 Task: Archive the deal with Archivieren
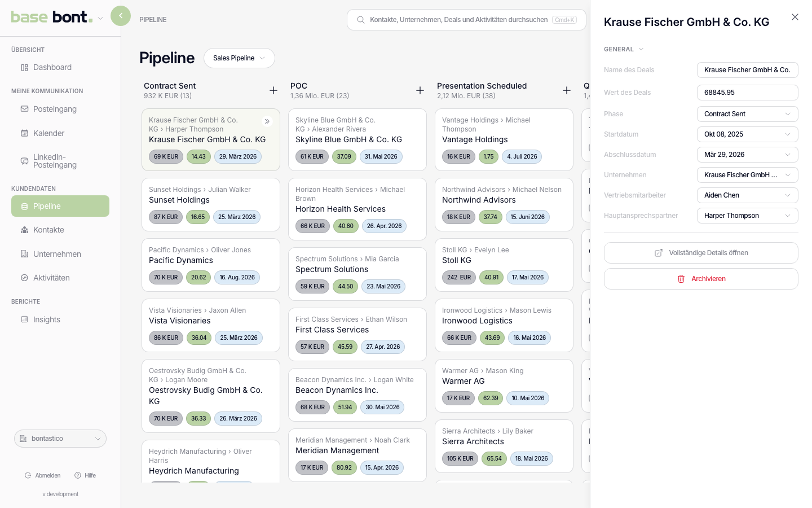point(701,279)
